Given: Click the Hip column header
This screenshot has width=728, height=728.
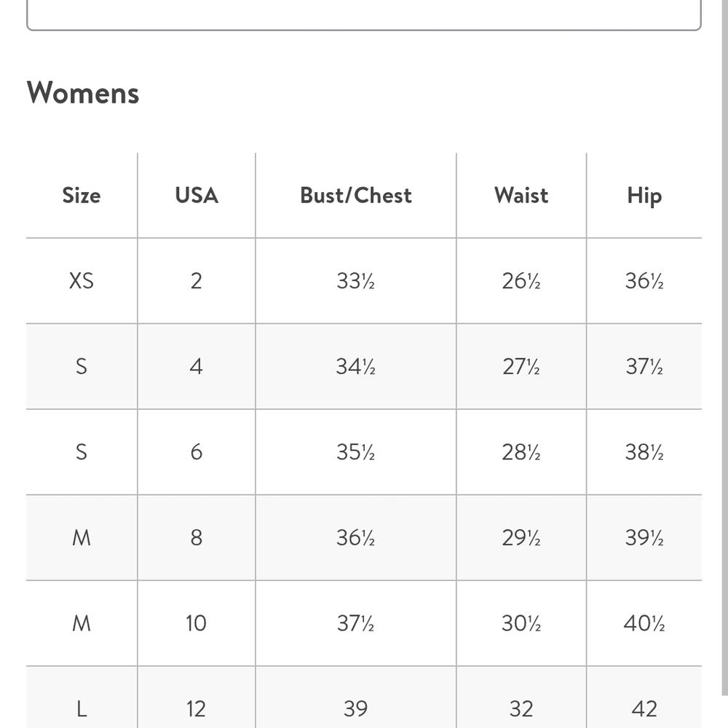Looking at the screenshot, I should 644,195.
